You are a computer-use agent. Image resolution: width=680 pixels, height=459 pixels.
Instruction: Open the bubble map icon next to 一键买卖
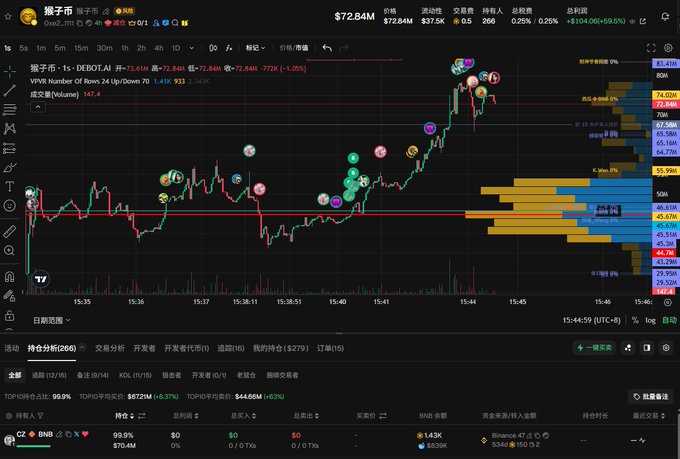tap(628, 348)
